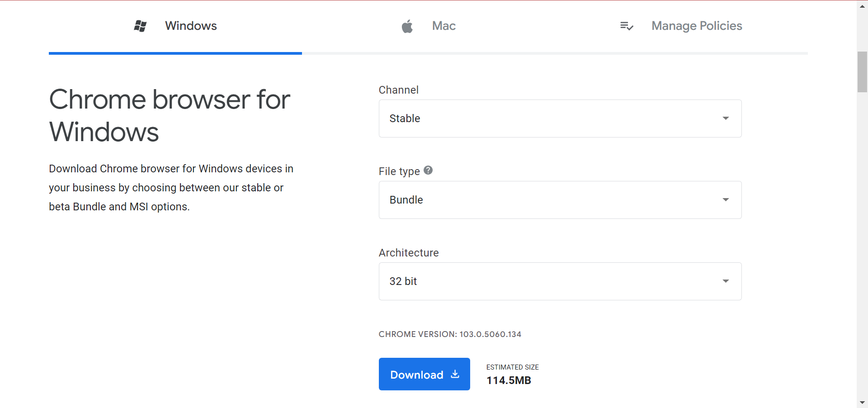
Task: Click the description paragraph about Bundle and MSI
Action: pos(171,188)
